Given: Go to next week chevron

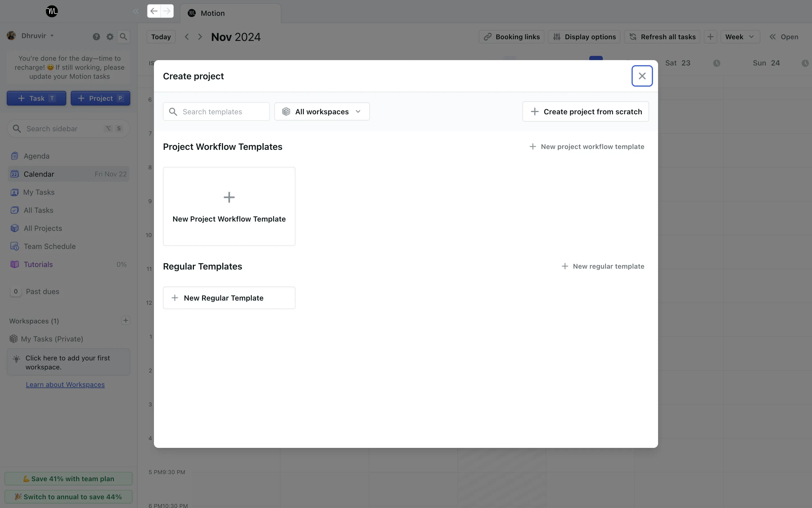Looking at the screenshot, I should tap(200, 37).
